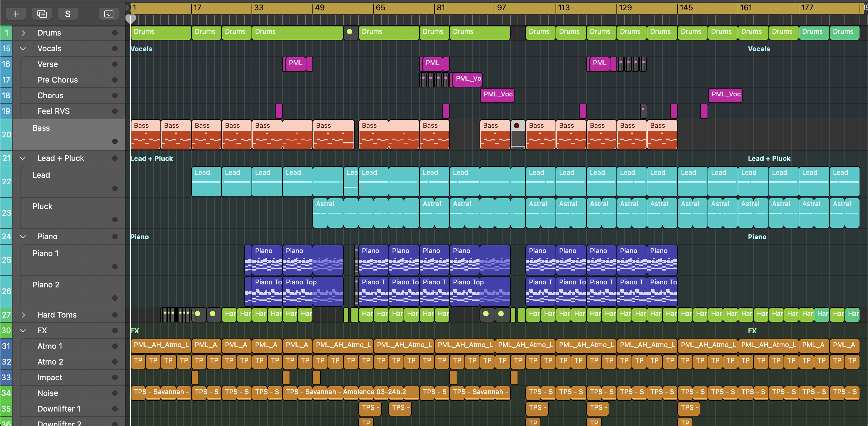Image resolution: width=868 pixels, height=426 pixels.
Task: Select the Pluck track header
Action: pyautogui.click(x=72, y=213)
